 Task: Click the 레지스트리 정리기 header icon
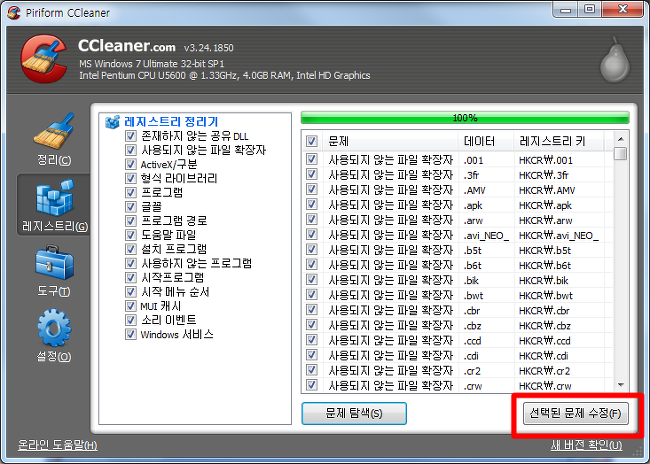click(112, 122)
